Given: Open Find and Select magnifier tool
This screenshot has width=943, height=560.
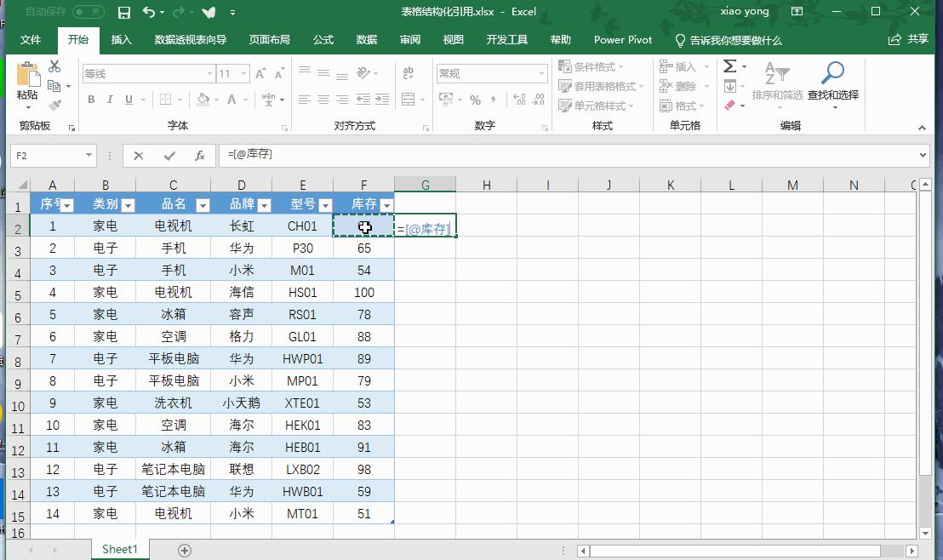Looking at the screenshot, I should tap(832, 75).
